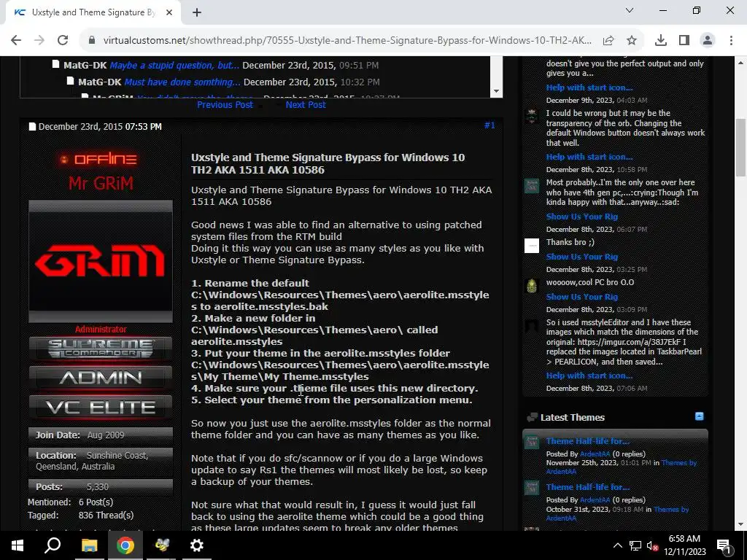This screenshot has width=747, height=560.
Task: Open 'Help with start icon...' December 9th link
Action: point(589,87)
